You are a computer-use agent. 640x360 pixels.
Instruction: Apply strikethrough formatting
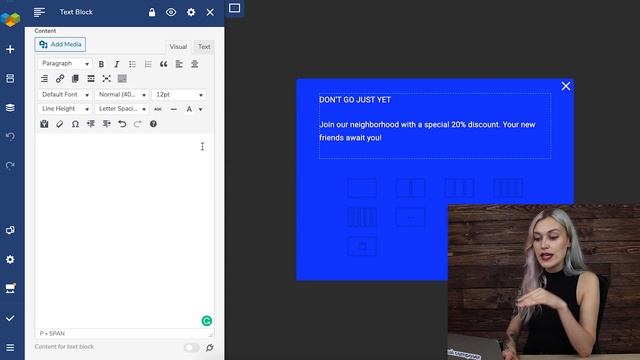[x=158, y=109]
